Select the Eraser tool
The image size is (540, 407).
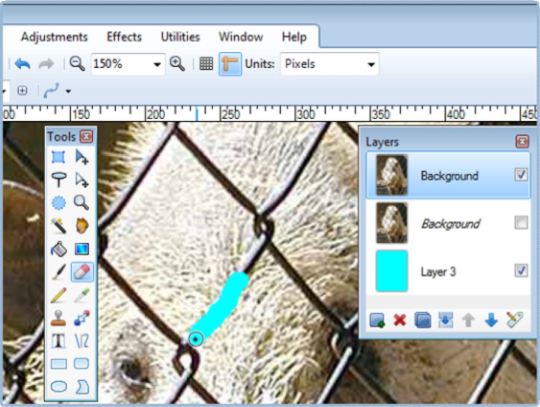click(82, 272)
